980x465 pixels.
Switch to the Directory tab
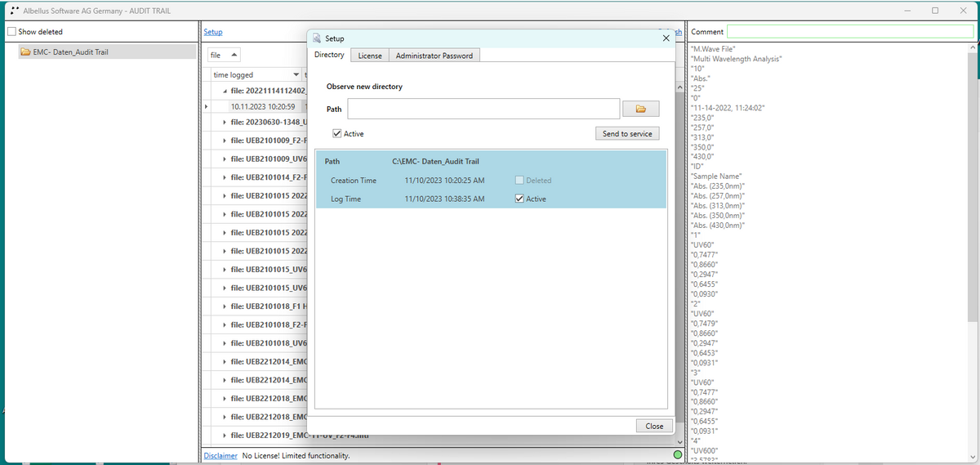pos(329,55)
